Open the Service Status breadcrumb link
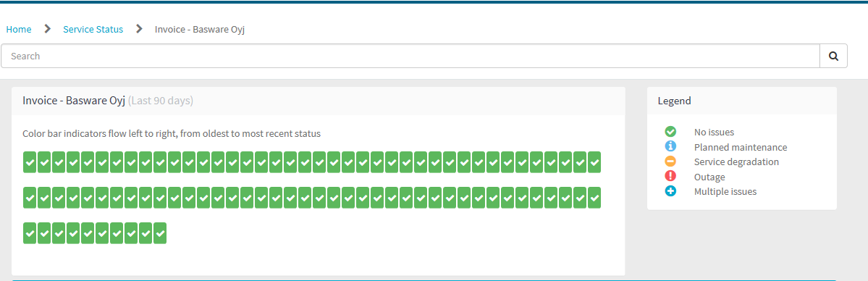 (93, 30)
